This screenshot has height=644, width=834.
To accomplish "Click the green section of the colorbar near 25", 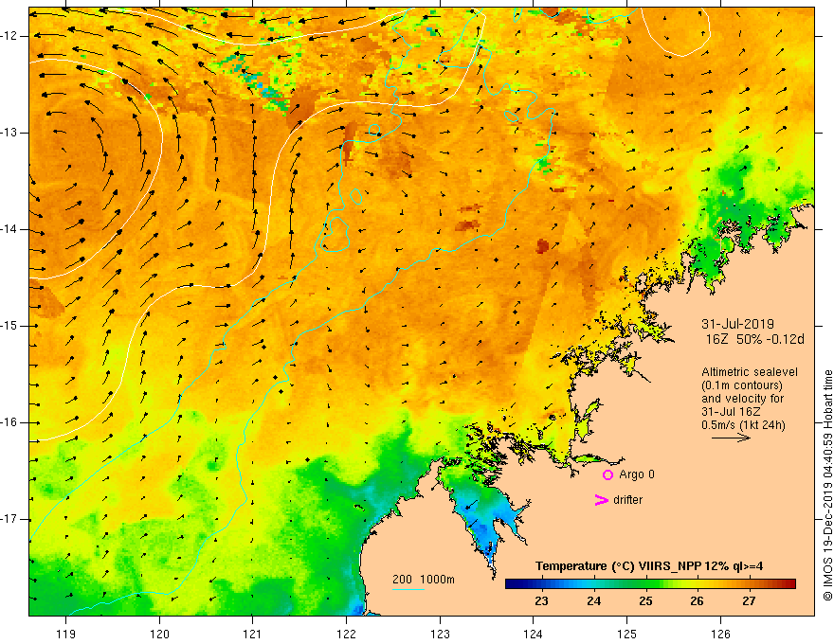I will (x=645, y=584).
